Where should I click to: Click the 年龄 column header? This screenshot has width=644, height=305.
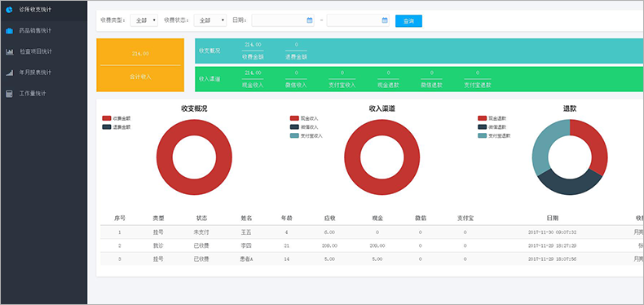coord(286,219)
